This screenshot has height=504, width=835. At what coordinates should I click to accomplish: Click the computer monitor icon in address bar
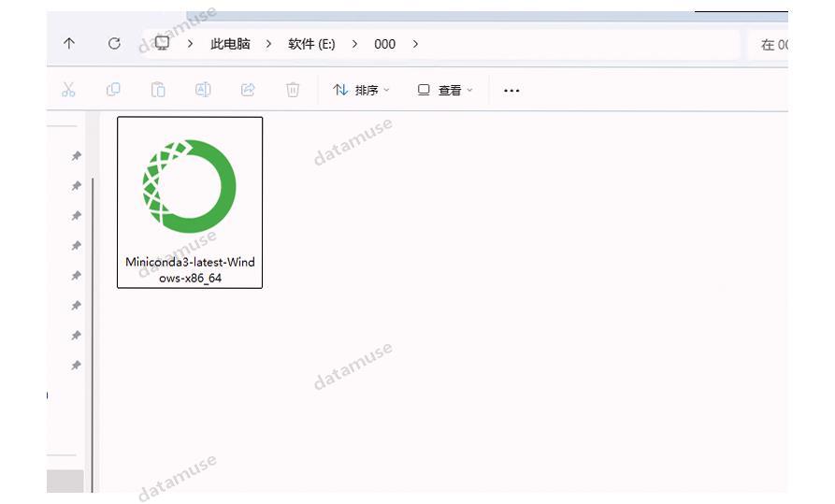(x=162, y=43)
